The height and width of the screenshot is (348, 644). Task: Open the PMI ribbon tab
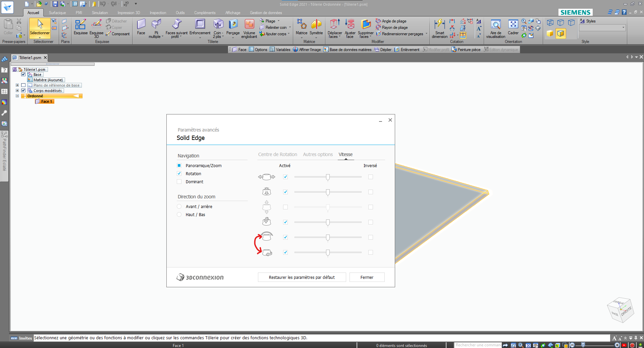tap(79, 13)
